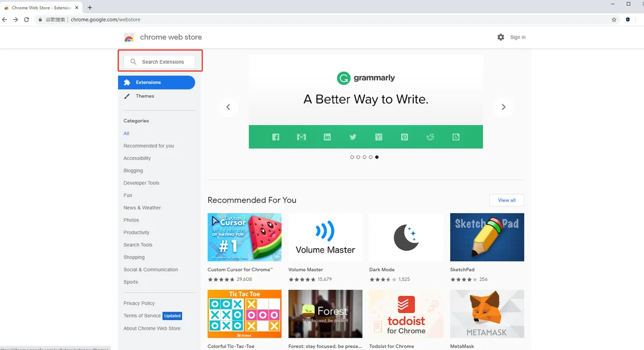Open Chrome Web Store settings gear
The image size is (644, 350).
501,37
